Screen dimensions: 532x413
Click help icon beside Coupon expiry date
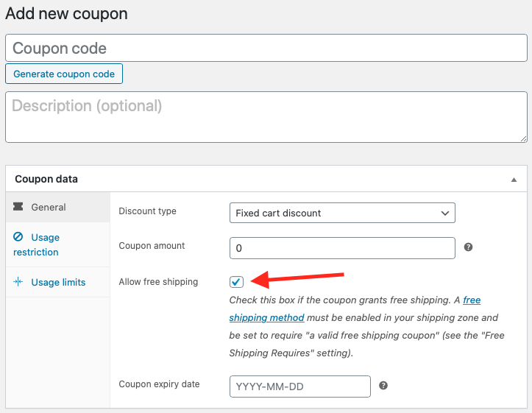[383, 386]
